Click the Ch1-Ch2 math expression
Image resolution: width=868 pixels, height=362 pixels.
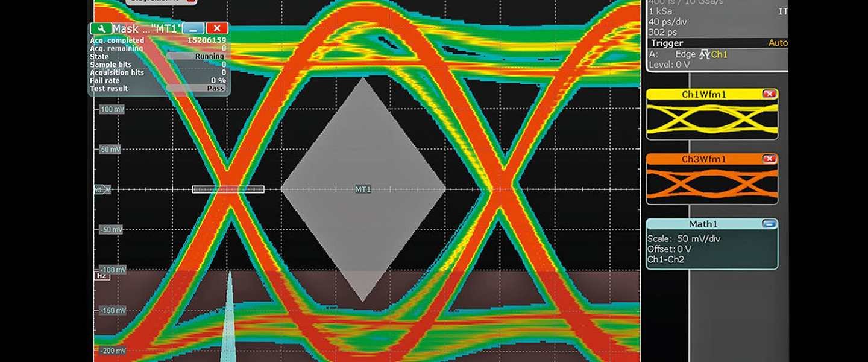pyautogui.click(x=667, y=259)
